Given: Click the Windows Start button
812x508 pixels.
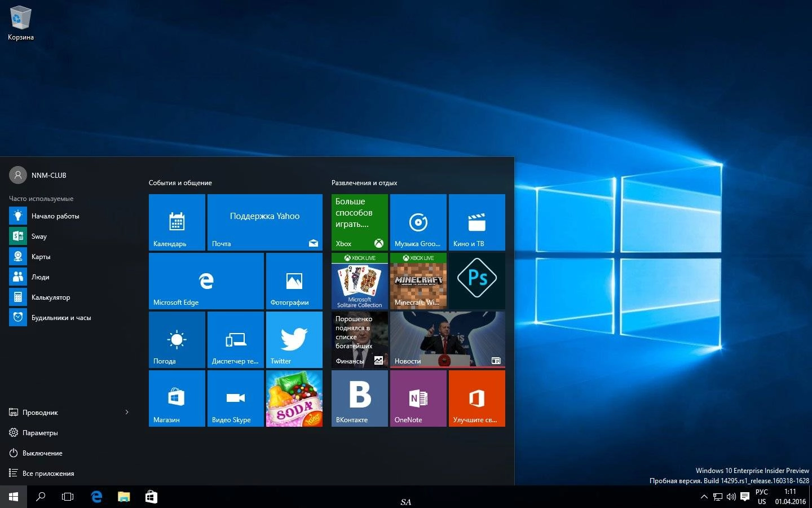Looking at the screenshot, I should [14, 497].
